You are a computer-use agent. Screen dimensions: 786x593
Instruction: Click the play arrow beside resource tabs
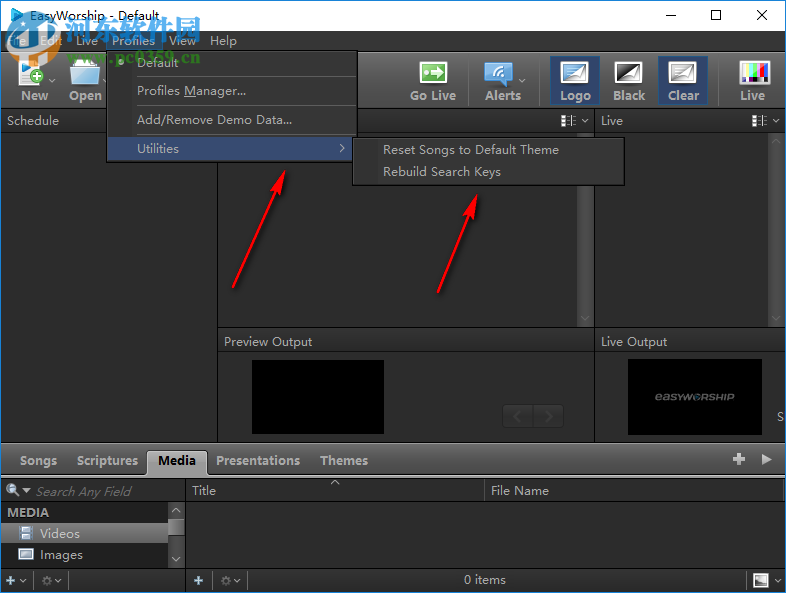tap(766, 459)
